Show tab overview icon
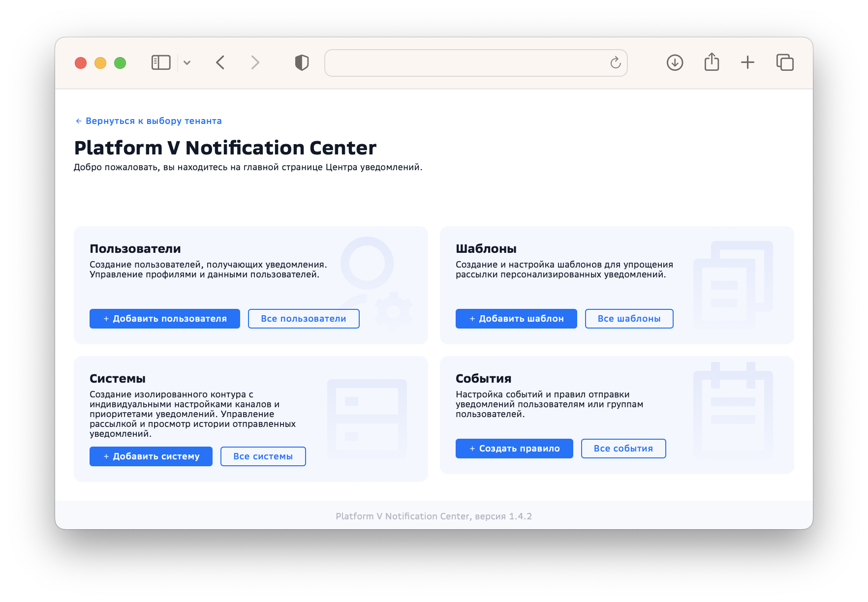 [x=785, y=62]
